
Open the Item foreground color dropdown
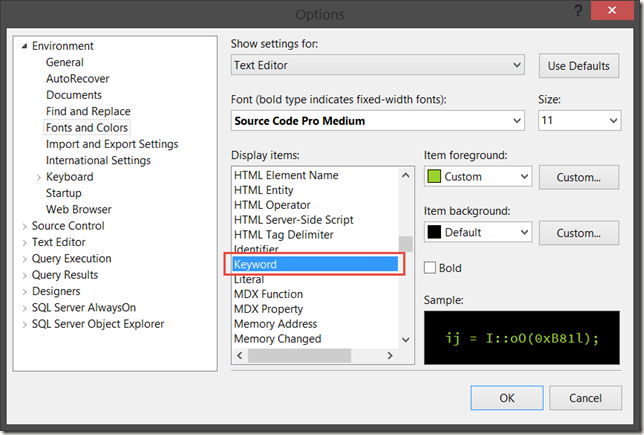point(478,177)
